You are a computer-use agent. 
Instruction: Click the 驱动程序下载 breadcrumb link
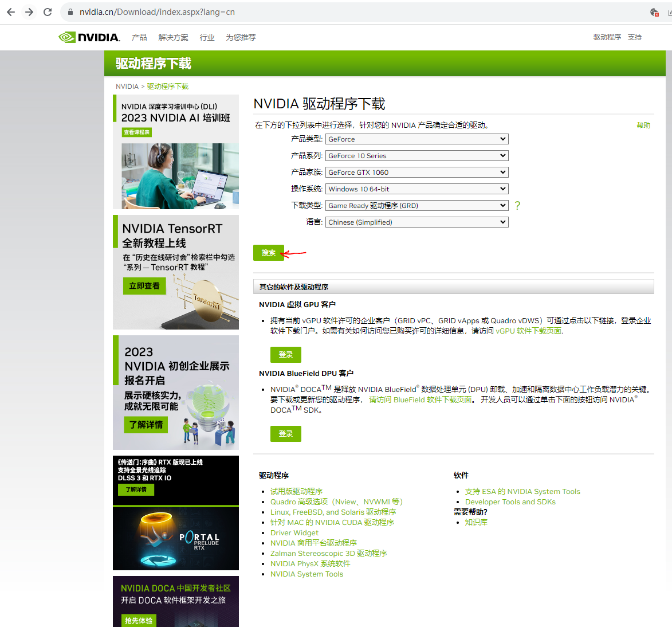click(168, 86)
